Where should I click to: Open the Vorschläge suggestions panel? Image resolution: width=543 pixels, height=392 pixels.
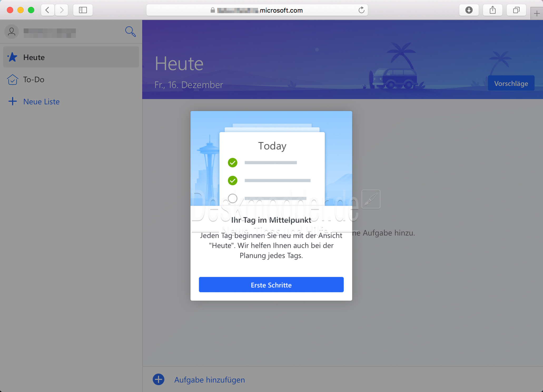[511, 83]
